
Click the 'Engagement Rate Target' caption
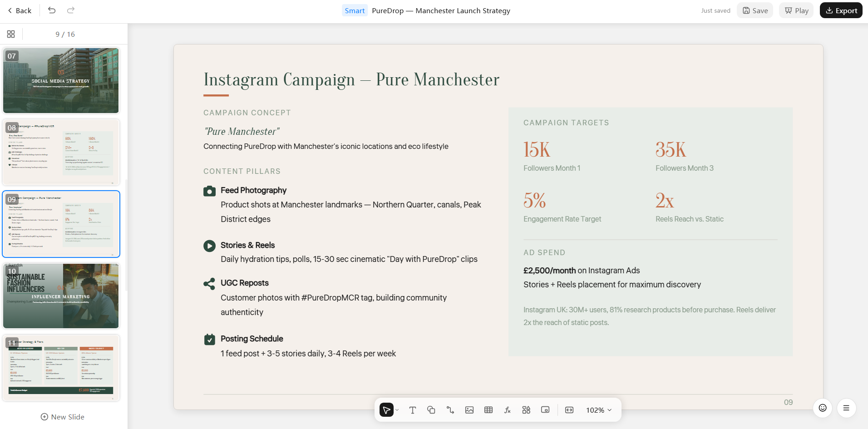pos(562,219)
